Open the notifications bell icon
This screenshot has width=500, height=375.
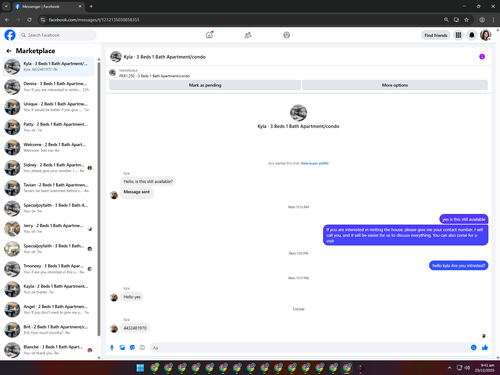pyautogui.click(x=472, y=35)
